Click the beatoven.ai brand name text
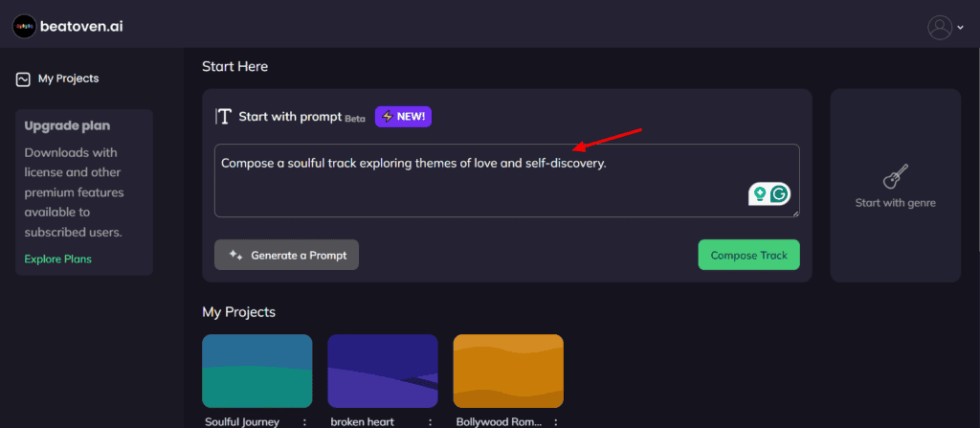The image size is (980, 428). coord(81,27)
